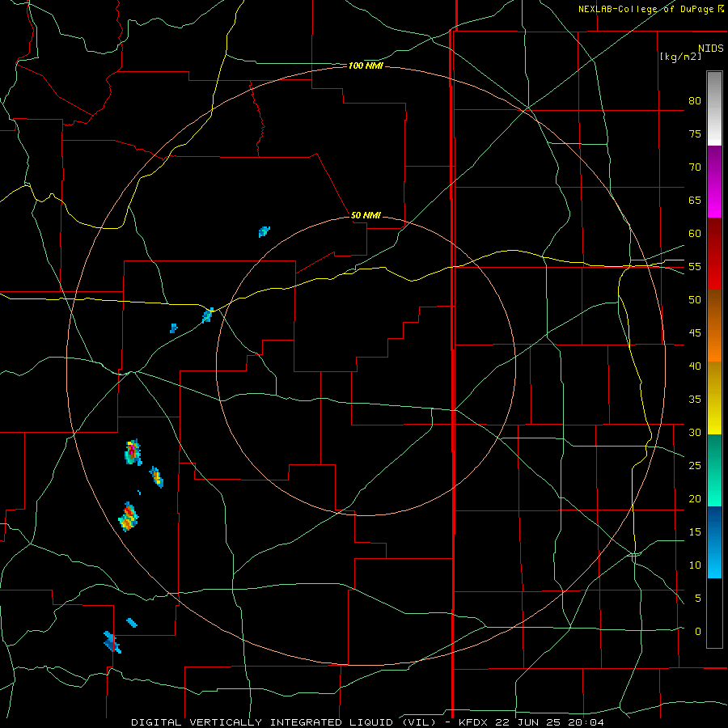
Task: Click the 100 NMI range ring label
Action: [x=366, y=66]
